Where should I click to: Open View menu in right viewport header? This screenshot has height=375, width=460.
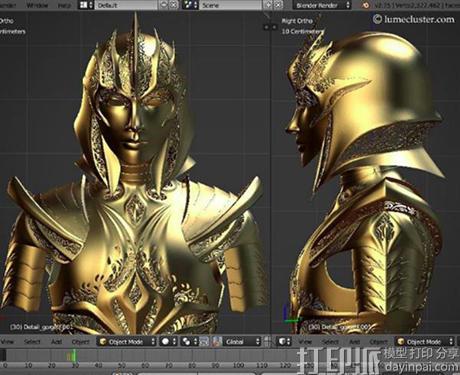tap(305, 342)
